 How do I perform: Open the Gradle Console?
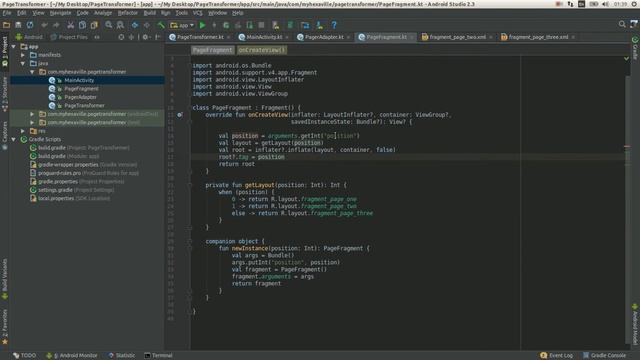coord(604,356)
